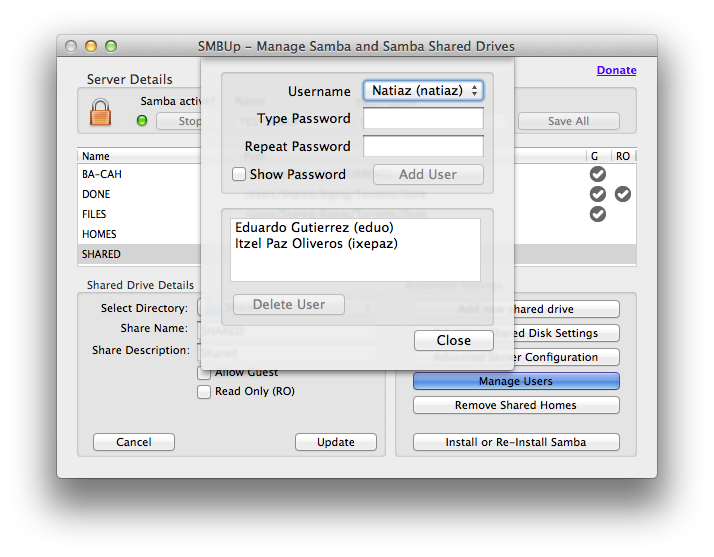Click the Type Password field

423,118
